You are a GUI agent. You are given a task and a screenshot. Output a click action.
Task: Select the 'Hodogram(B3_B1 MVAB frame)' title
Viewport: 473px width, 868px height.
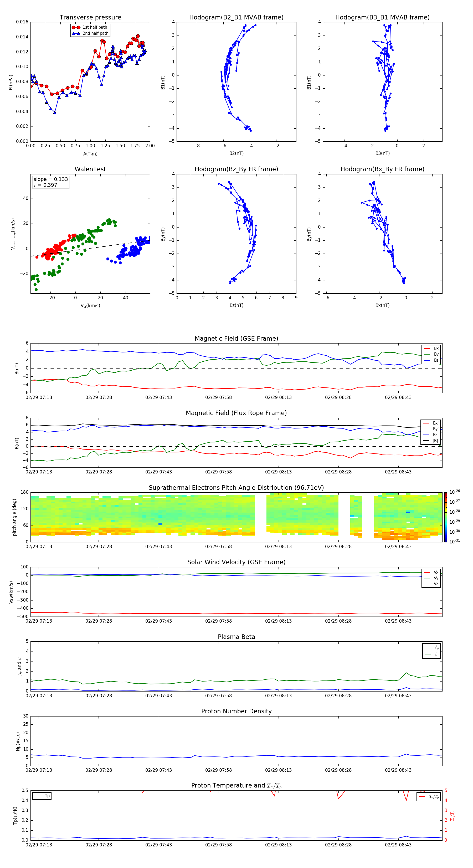click(x=382, y=18)
